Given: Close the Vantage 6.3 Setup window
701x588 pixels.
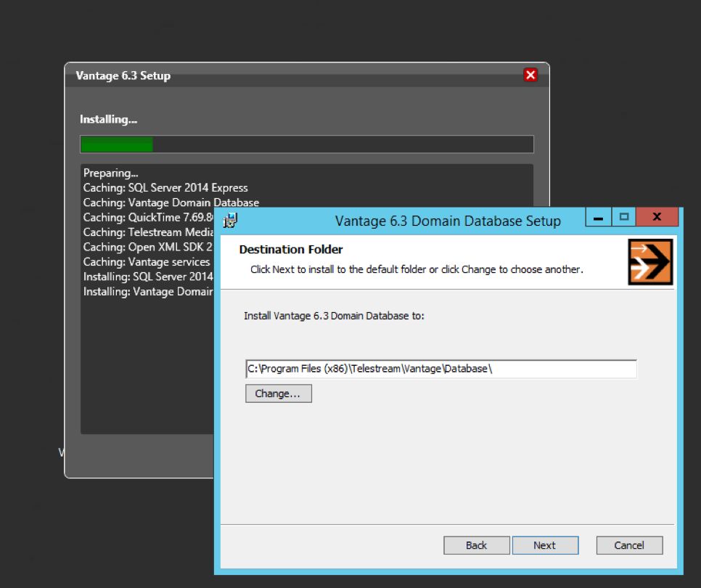Looking at the screenshot, I should [530, 75].
